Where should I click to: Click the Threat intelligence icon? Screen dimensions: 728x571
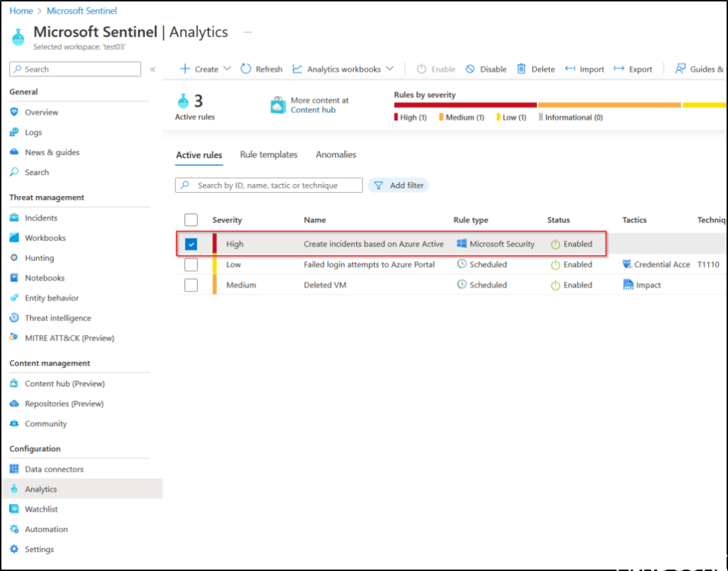pos(14,318)
